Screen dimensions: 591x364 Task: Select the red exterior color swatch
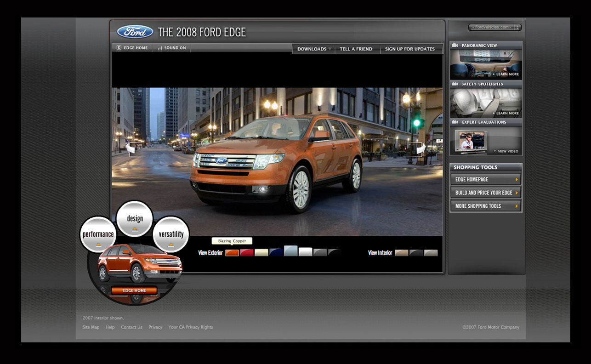point(247,253)
